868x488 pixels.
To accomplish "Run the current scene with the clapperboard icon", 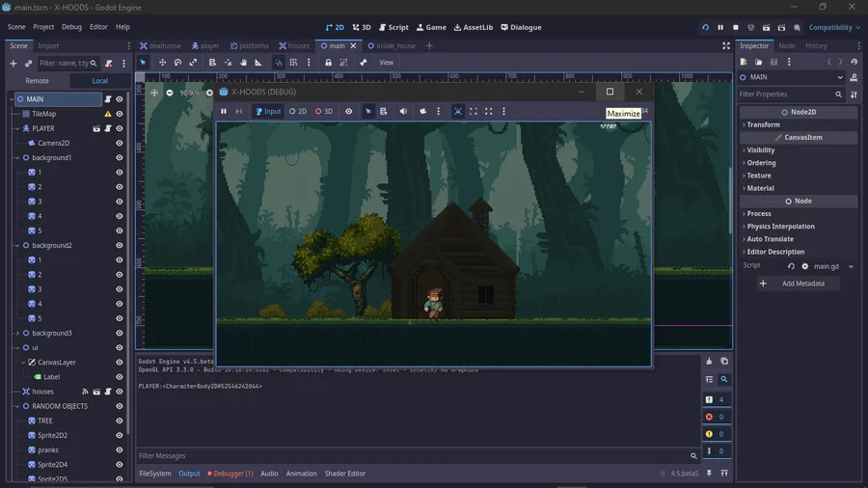I will [766, 27].
